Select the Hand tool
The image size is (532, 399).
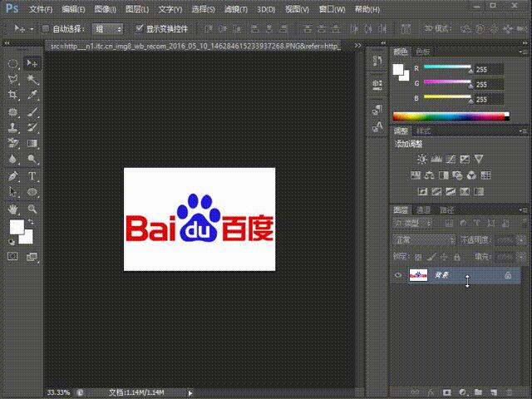[13, 209]
